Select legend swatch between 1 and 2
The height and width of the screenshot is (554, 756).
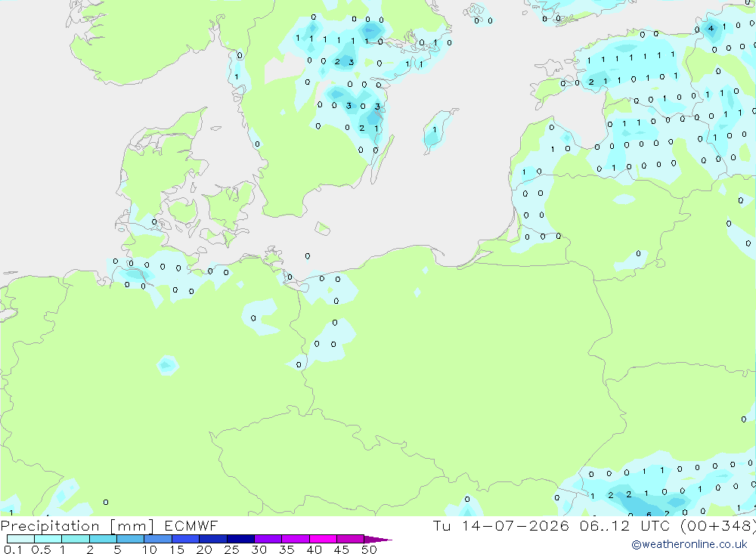click(x=76, y=539)
